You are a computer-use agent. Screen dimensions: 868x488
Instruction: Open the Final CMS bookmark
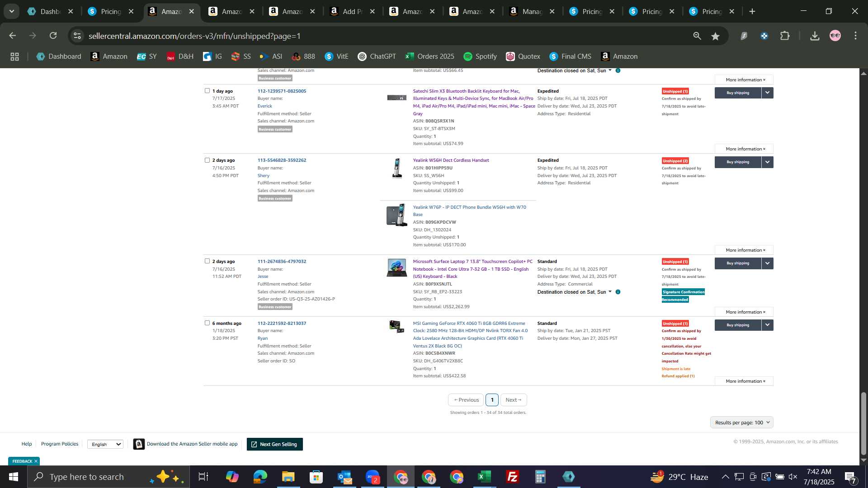[x=571, y=56]
